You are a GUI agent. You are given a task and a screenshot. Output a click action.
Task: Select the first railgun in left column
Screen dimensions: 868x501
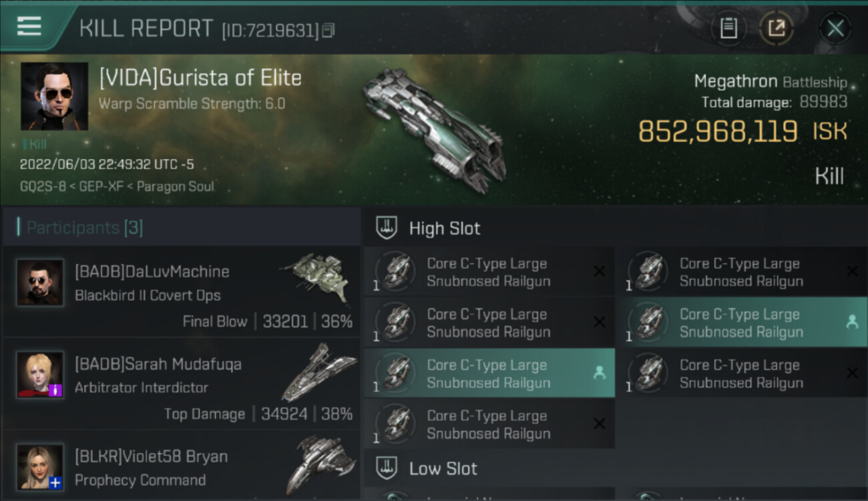pos(489,272)
